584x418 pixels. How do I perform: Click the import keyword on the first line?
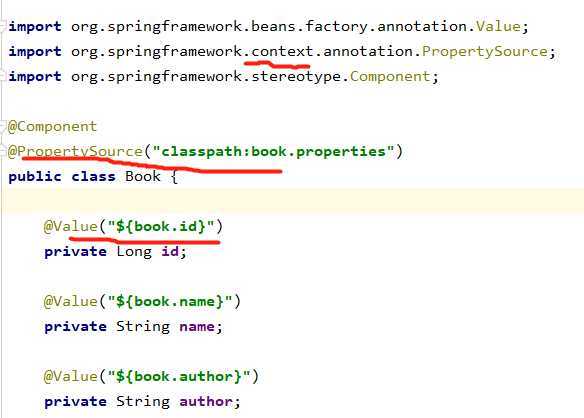click(35, 27)
